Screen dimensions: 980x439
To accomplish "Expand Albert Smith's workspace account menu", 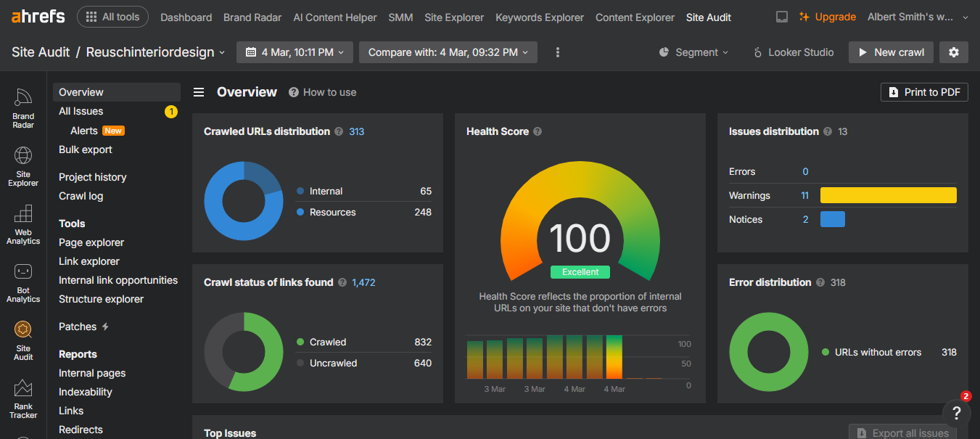I will pyautogui.click(x=918, y=17).
